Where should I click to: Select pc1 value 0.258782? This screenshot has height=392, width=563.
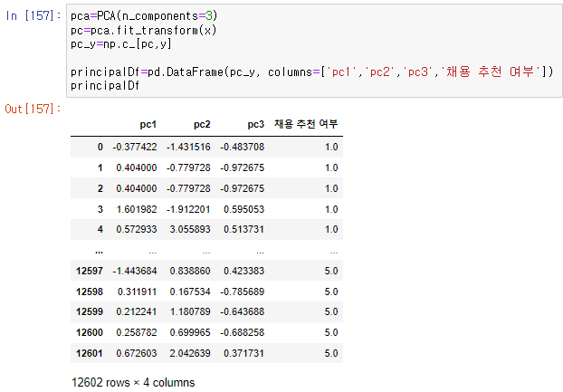tap(137, 333)
